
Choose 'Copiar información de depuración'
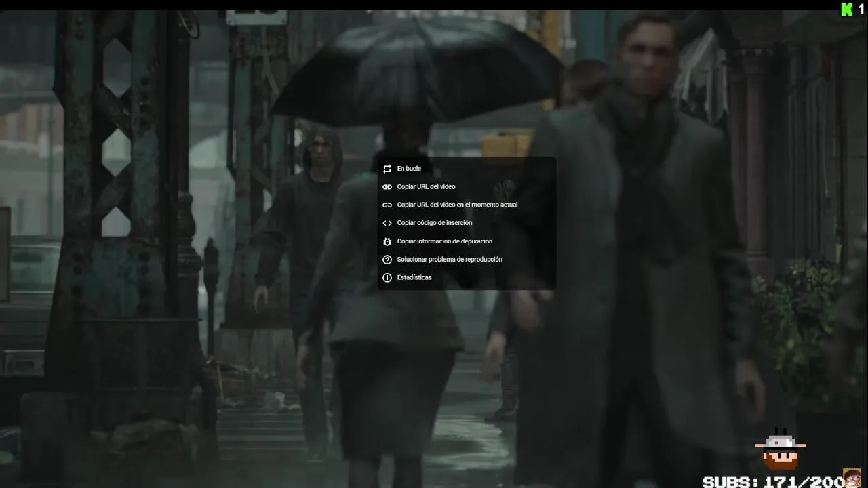[467, 241]
